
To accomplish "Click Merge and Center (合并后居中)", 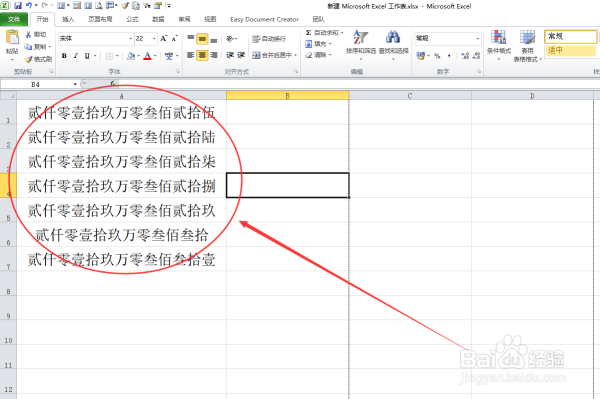I will tap(272, 55).
